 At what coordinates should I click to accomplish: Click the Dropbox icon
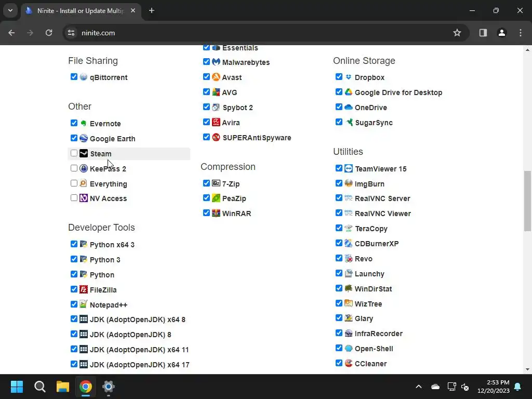(x=349, y=77)
